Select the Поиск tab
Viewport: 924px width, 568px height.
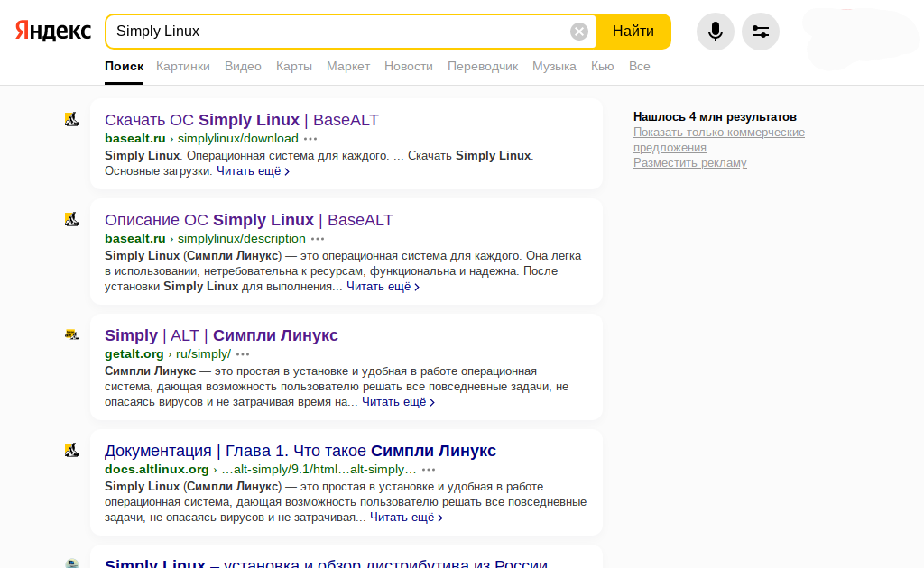[124, 67]
